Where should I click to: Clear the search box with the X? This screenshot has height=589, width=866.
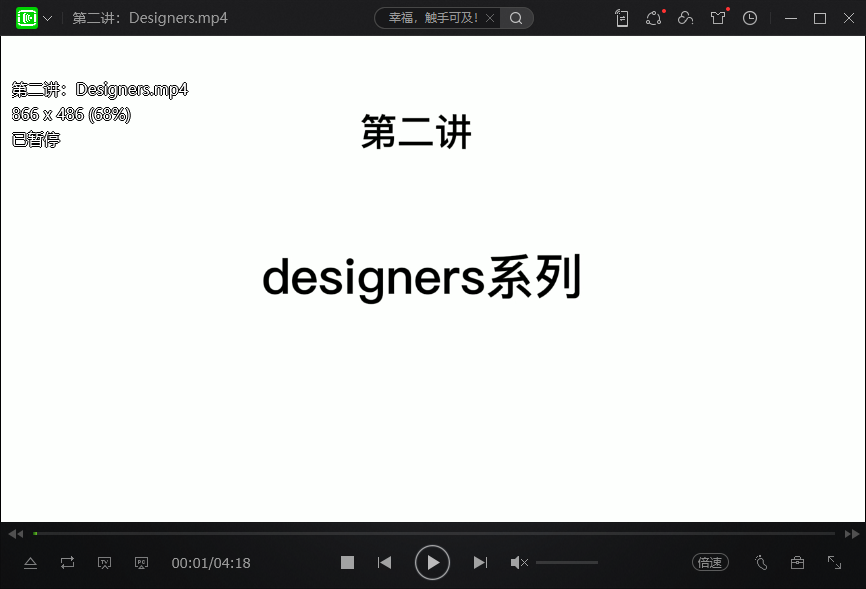point(490,18)
